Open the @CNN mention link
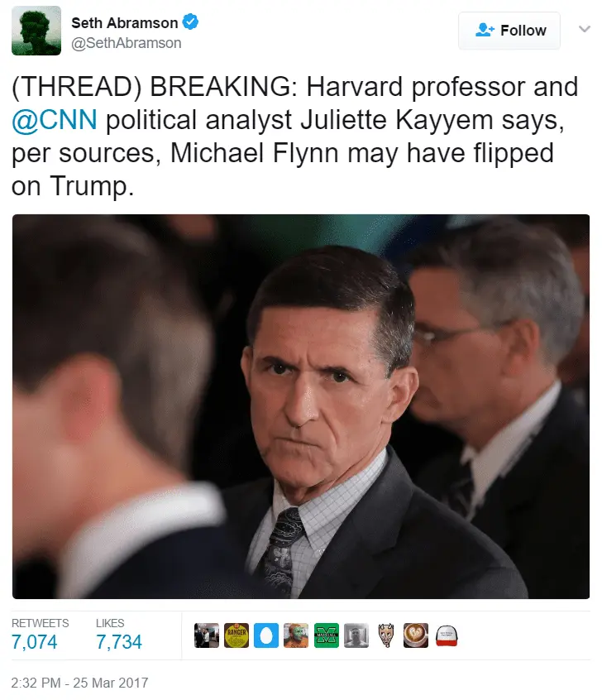The image size is (602, 700). click(x=55, y=120)
